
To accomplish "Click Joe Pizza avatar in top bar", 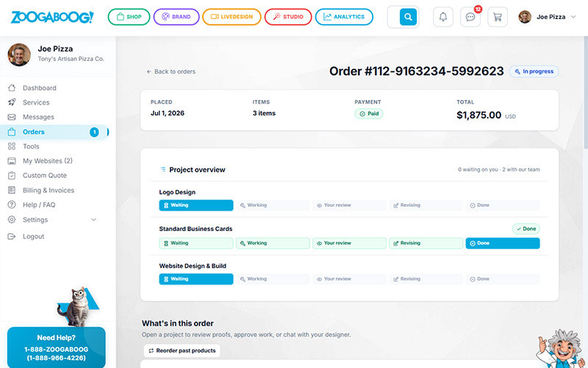I will 525,17.
